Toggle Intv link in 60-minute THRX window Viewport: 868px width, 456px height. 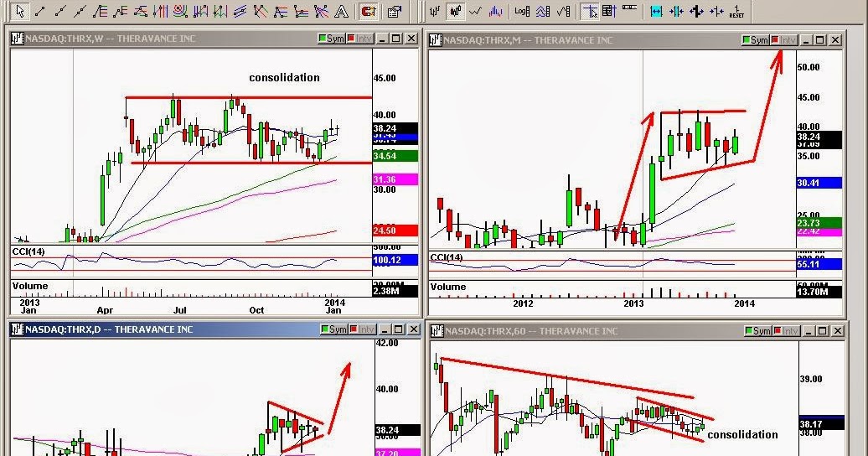tap(787, 331)
